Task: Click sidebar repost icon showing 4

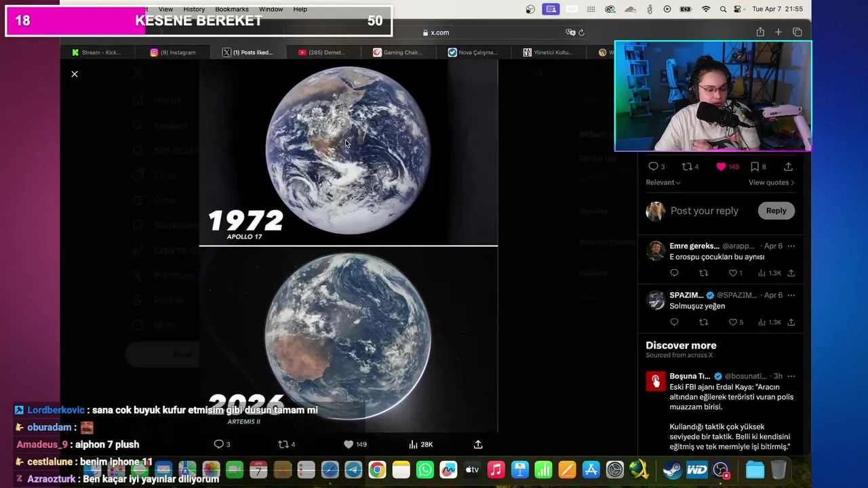Action: click(686, 167)
